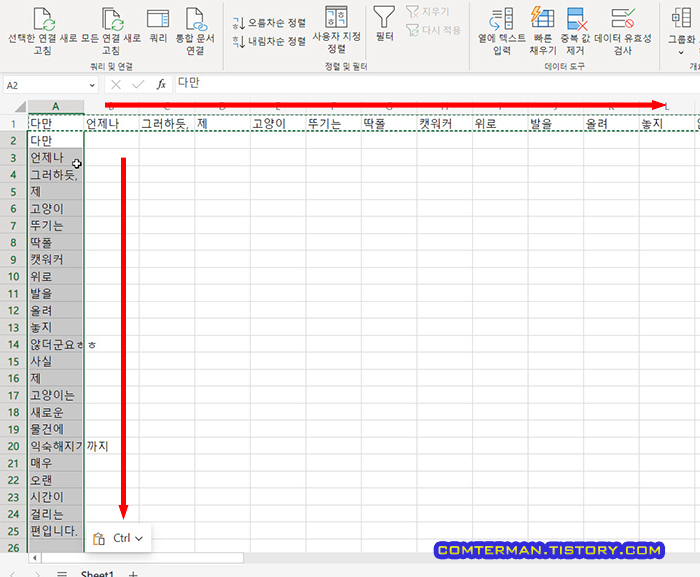The height and width of the screenshot is (577, 700).
Task: Select cell A24 containing 걸리는
Action: (56, 514)
